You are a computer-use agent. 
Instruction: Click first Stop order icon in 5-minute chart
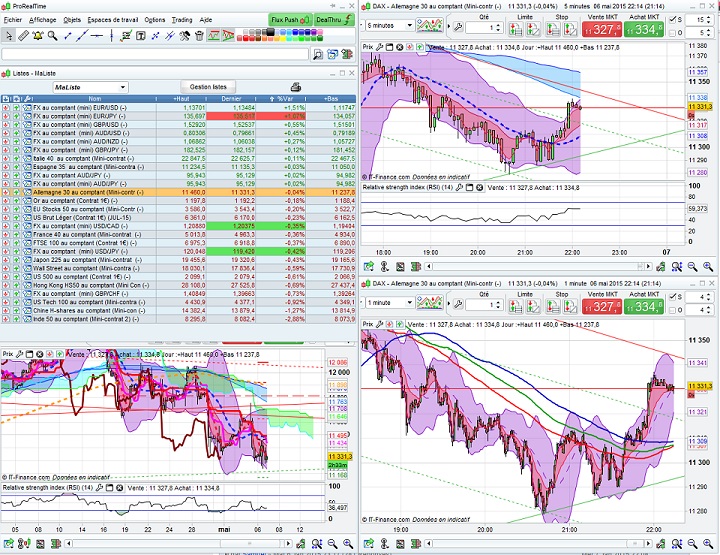tap(552, 29)
